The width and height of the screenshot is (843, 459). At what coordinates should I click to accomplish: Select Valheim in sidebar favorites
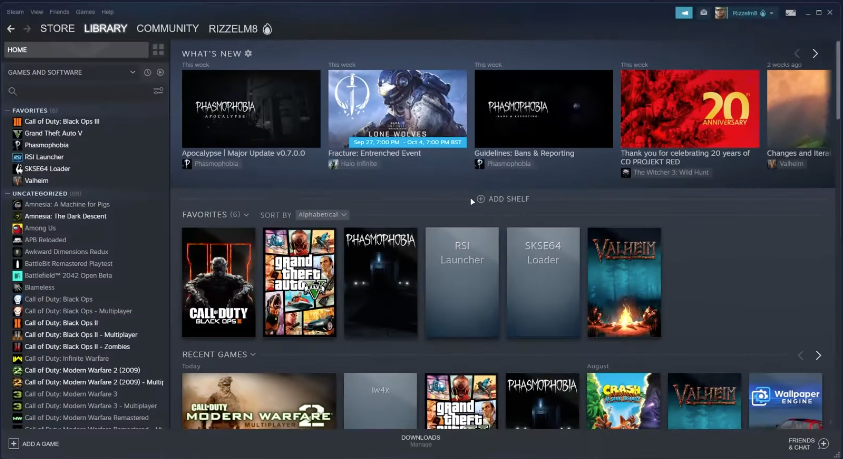click(36, 181)
